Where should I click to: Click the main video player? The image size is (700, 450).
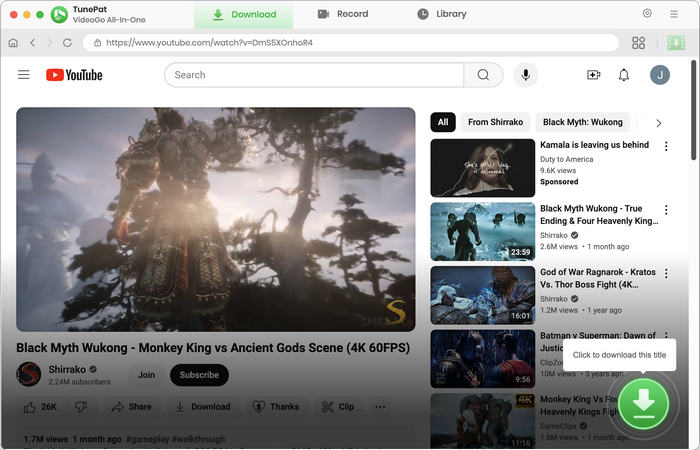[x=216, y=219]
